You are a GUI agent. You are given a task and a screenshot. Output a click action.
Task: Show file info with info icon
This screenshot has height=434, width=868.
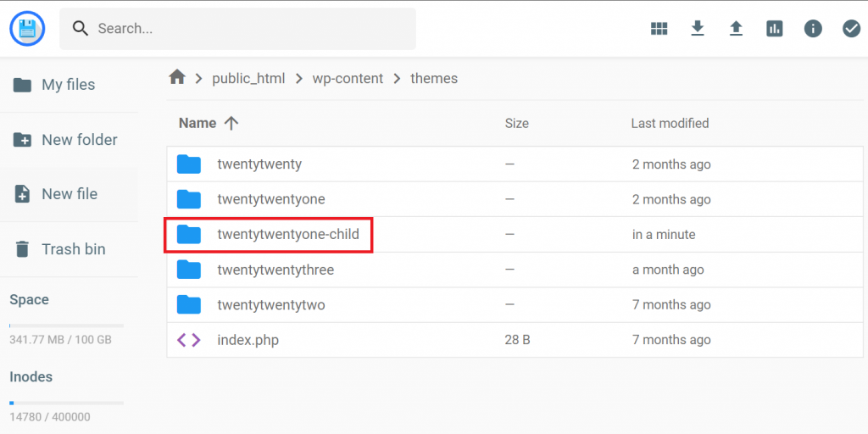click(813, 29)
